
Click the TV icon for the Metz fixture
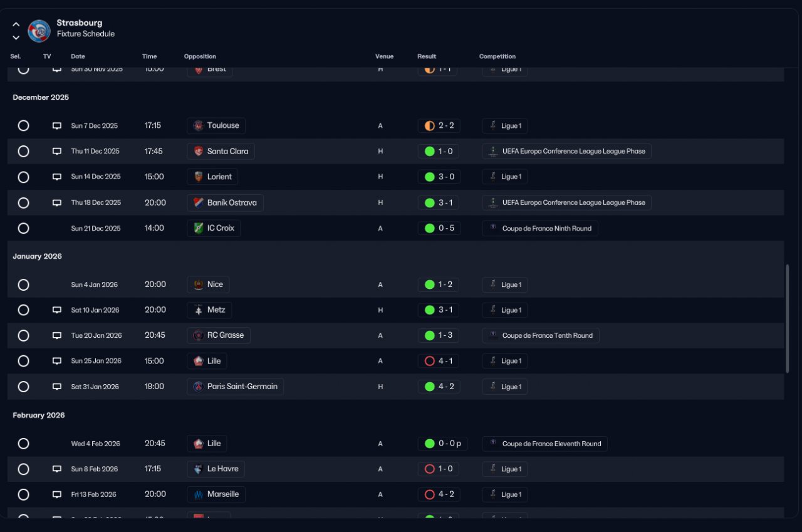pos(57,310)
